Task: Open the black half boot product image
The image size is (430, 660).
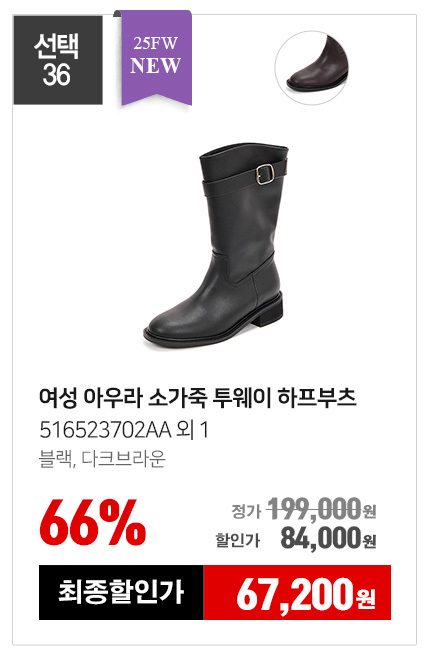Action: click(x=215, y=246)
